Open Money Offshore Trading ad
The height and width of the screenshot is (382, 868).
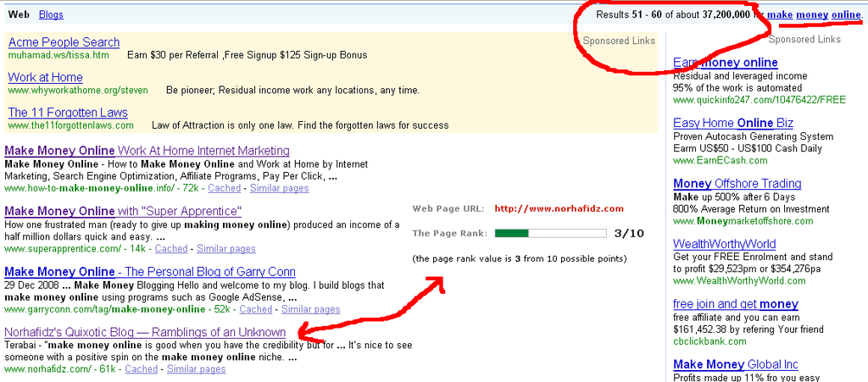click(x=737, y=184)
